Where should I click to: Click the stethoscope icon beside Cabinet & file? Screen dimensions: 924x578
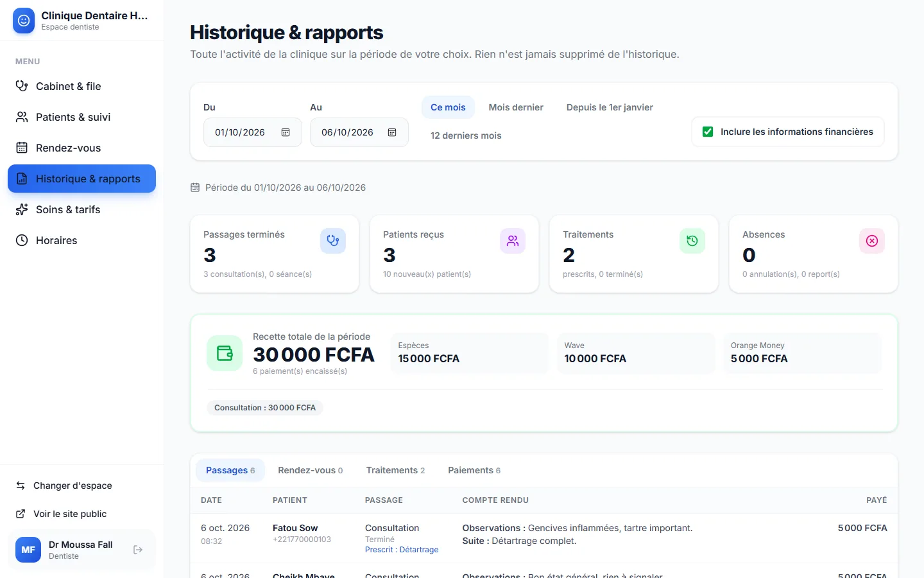click(x=22, y=86)
